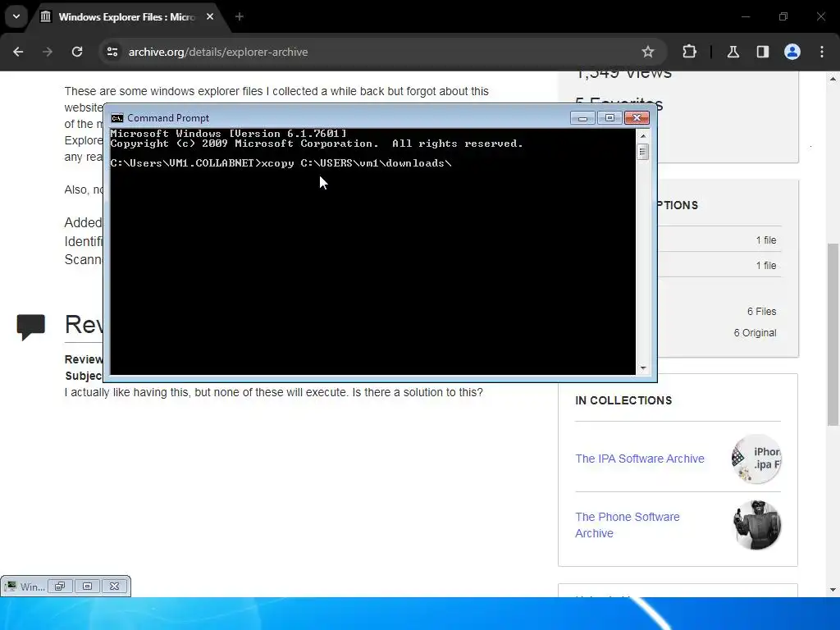
Task: Click the Win... taskbar window icon
Action: (x=10, y=587)
